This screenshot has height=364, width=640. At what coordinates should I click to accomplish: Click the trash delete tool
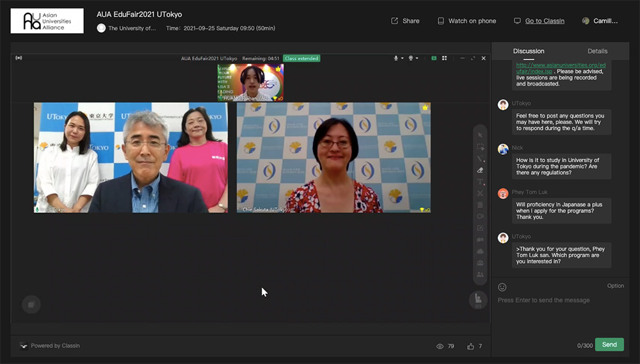coord(480,205)
